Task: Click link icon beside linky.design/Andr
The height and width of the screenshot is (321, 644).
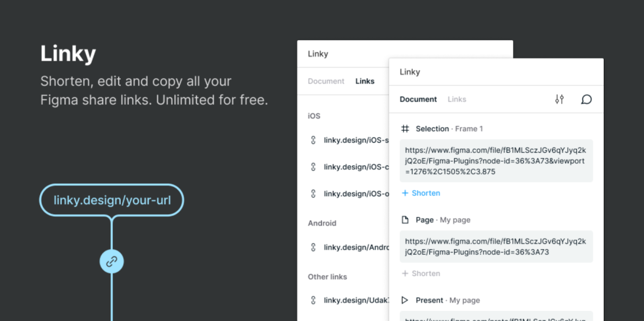Action: (313, 247)
